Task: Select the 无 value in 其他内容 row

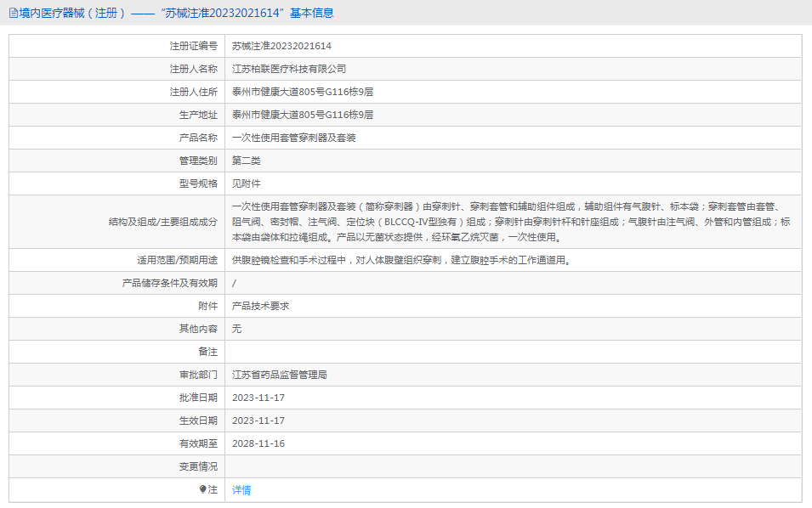Action: point(236,329)
